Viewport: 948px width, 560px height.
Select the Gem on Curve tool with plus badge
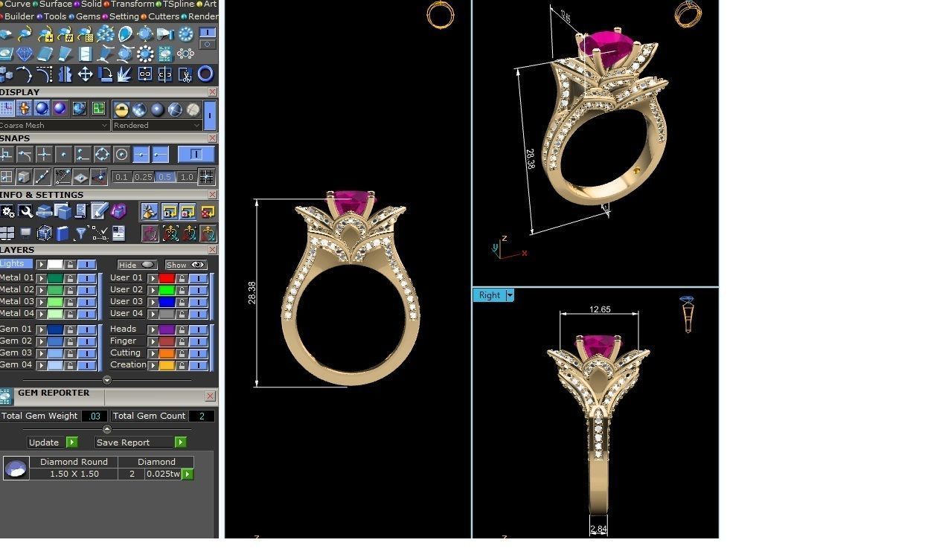pos(45,34)
